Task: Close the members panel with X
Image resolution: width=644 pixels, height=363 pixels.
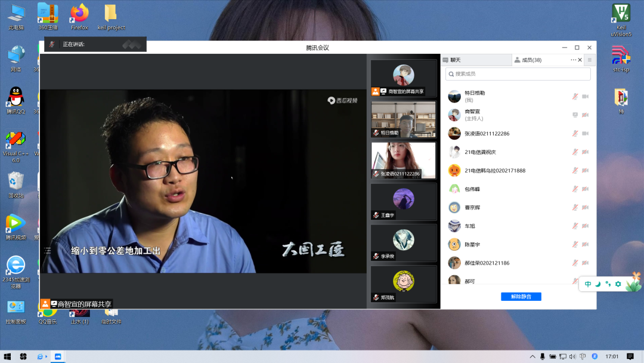Action: [580, 60]
